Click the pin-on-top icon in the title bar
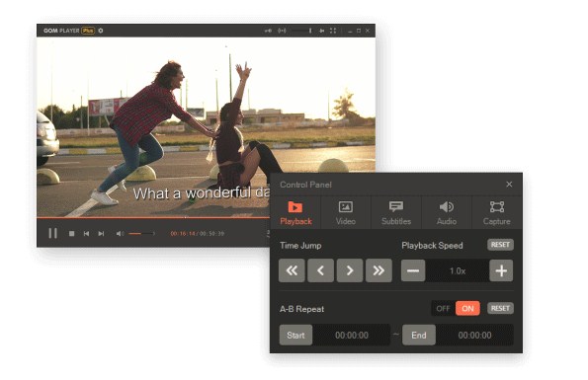Viewport: 588px width, 380px height. (321, 31)
